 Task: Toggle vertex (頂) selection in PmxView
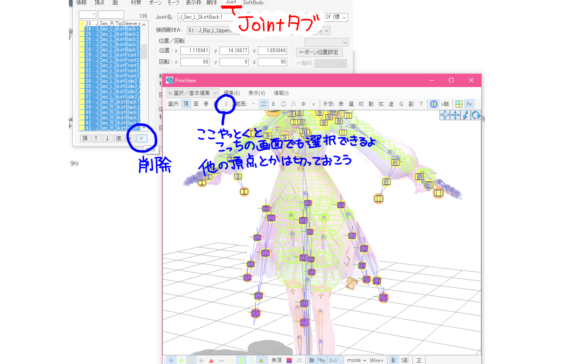pos(186,104)
